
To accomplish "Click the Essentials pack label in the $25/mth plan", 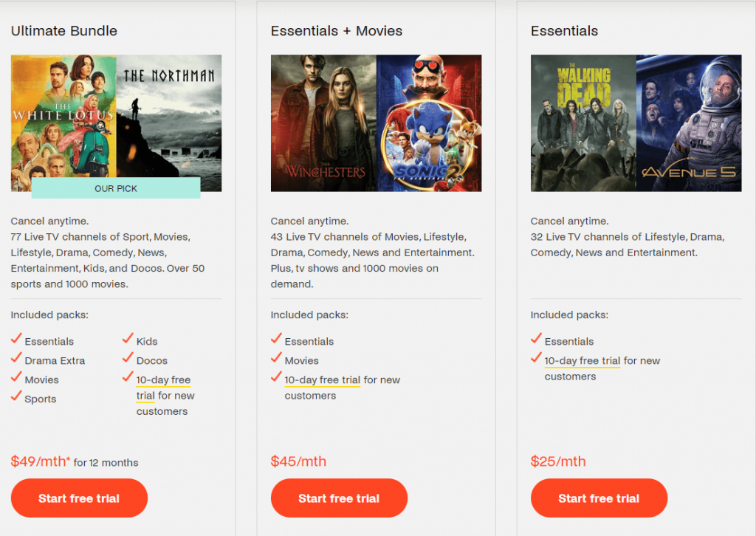I will coord(569,341).
